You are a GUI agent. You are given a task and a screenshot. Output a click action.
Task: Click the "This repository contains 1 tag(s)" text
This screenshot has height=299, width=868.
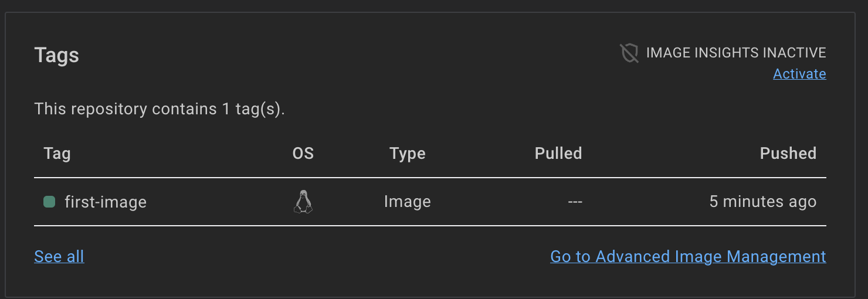click(x=160, y=109)
